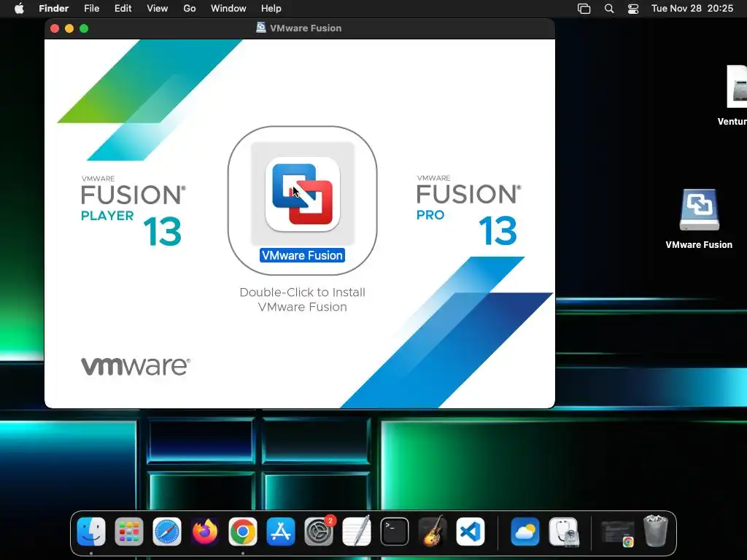
Task: Open the Weather app in Dock
Action: click(x=525, y=532)
